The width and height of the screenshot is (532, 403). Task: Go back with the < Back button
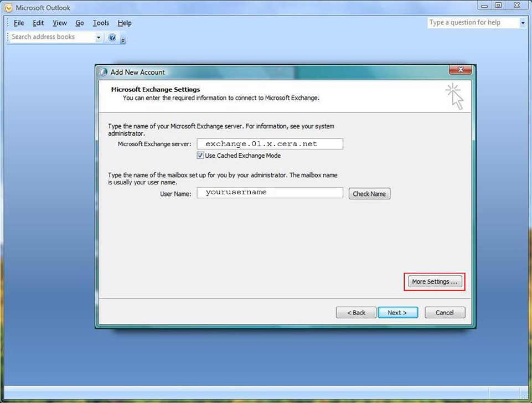pos(356,312)
